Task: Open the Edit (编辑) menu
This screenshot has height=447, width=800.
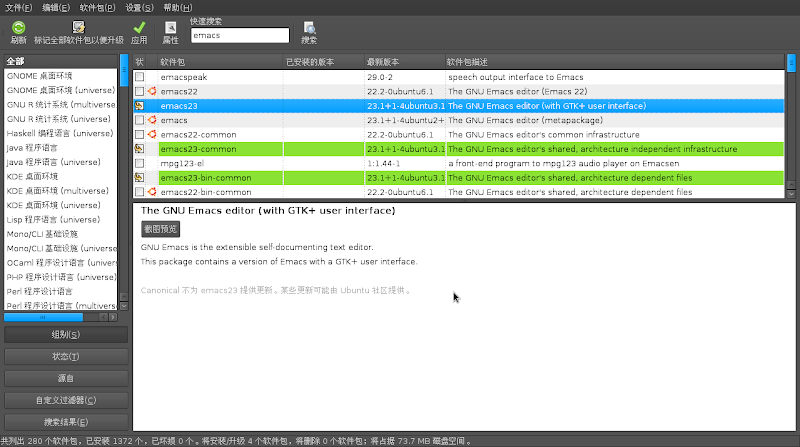Action: [x=56, y=8]
